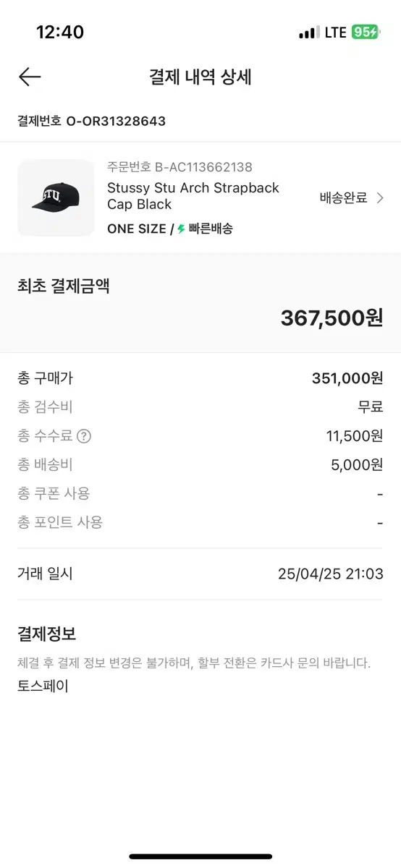Tap the clock showing 12:40
This screenshot has height=868, width=401.
[60, 33]
